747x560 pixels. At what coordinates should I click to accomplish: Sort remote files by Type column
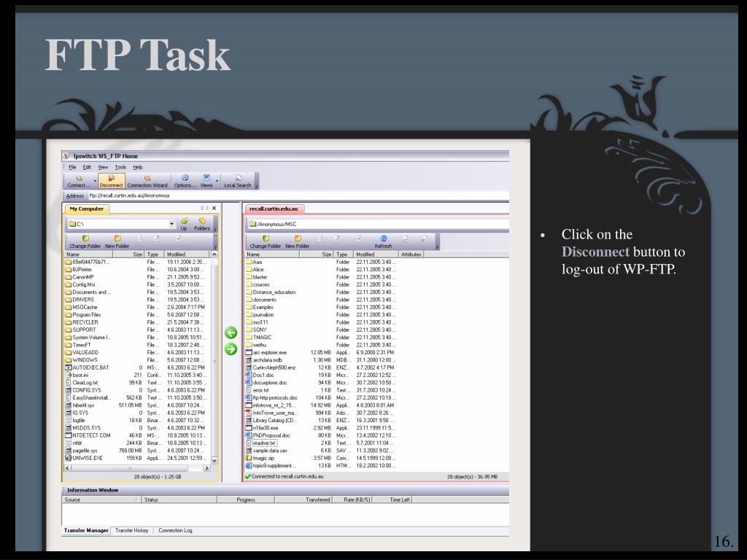click(x=344, y=254)
